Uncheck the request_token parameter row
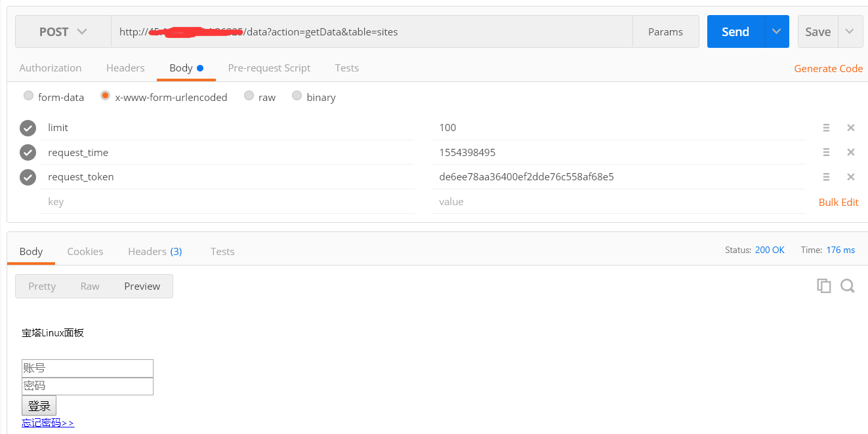The height and width of the screenshot is (434, 868). tap(28, 177)
